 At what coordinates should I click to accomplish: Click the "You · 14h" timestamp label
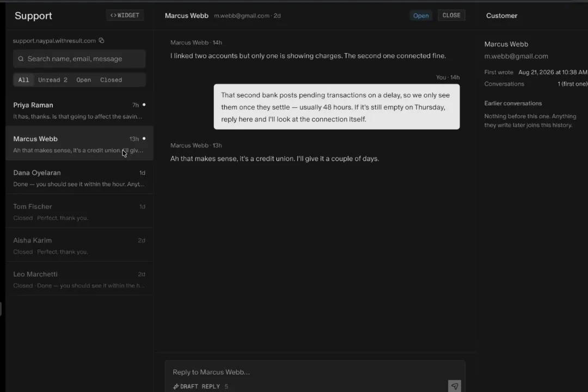448,77
